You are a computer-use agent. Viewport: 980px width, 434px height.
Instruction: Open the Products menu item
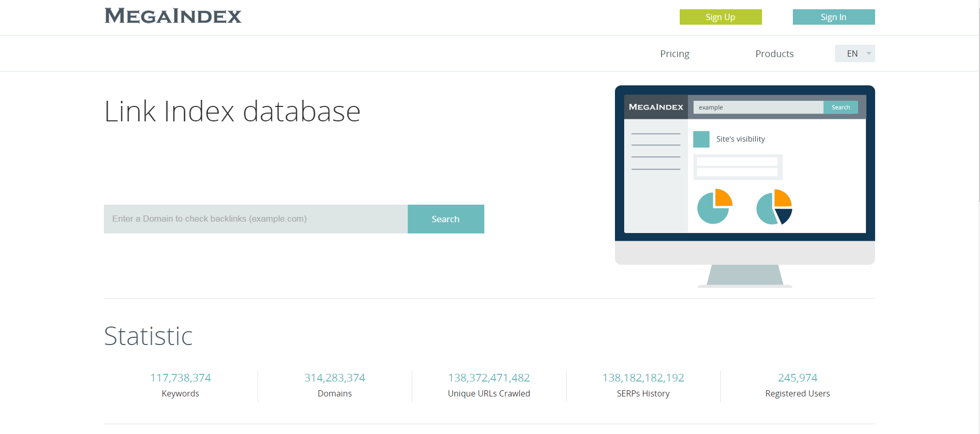pos(774,53)
